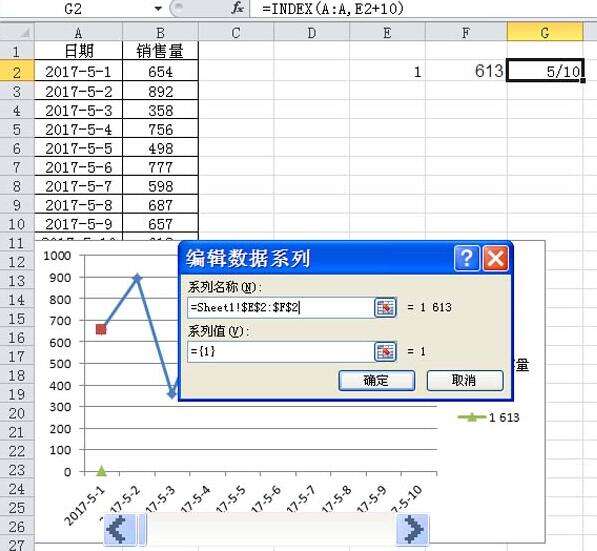The width and height of the screenshot is (597, 551).
Task: Click the formula bar showing =INDEX(A:A,E2+10)
Action: (x=423, y=8)
